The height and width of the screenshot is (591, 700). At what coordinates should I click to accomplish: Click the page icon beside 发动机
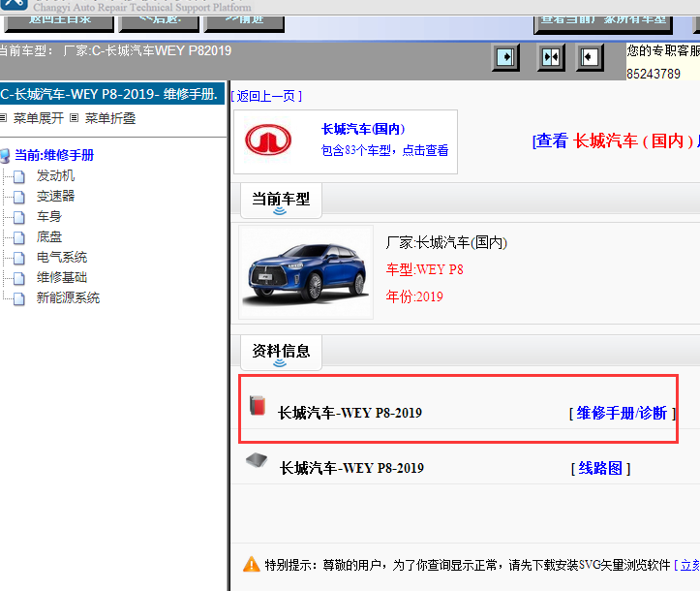pos(19,177)
